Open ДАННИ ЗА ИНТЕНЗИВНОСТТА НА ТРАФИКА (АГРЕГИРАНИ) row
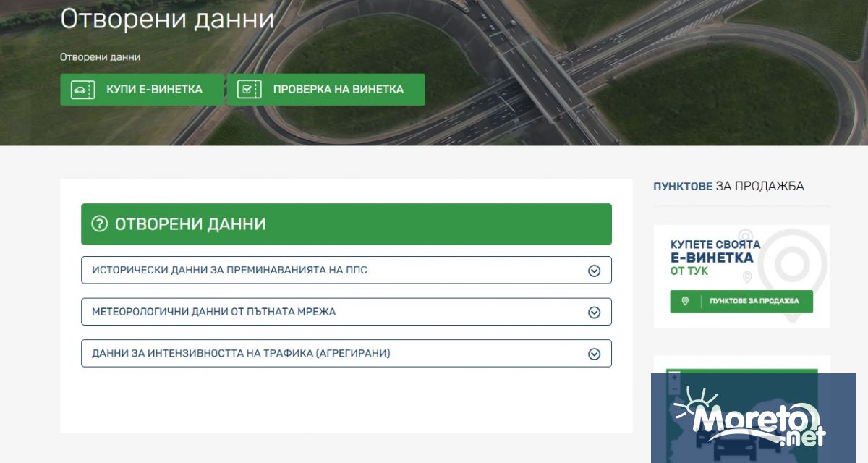 [x=346, y=354]
